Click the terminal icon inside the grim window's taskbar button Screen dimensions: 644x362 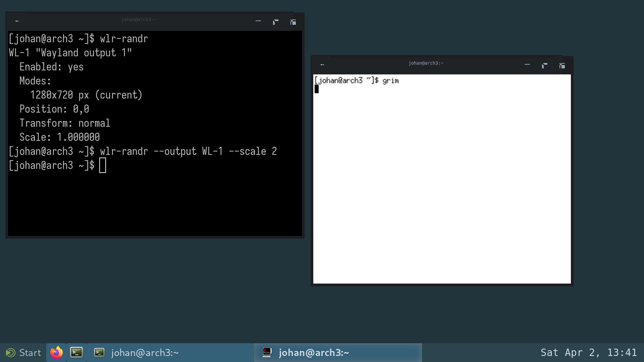click(267, 352)
